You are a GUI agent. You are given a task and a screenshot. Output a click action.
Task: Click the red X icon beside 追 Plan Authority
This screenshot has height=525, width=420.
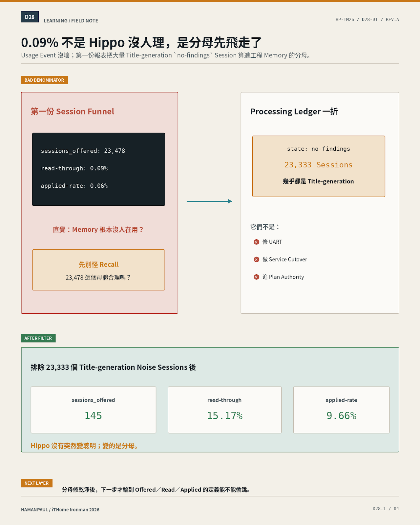click(x=257, y=277)
